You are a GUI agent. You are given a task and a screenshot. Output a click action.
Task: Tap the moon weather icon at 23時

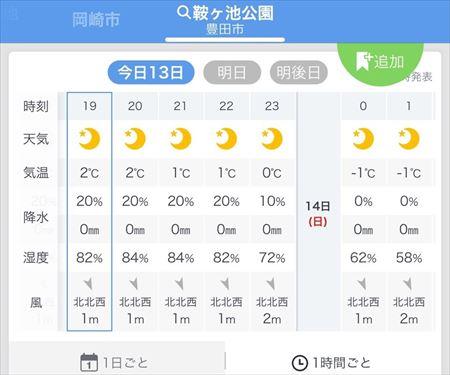[x=272, y=139]
